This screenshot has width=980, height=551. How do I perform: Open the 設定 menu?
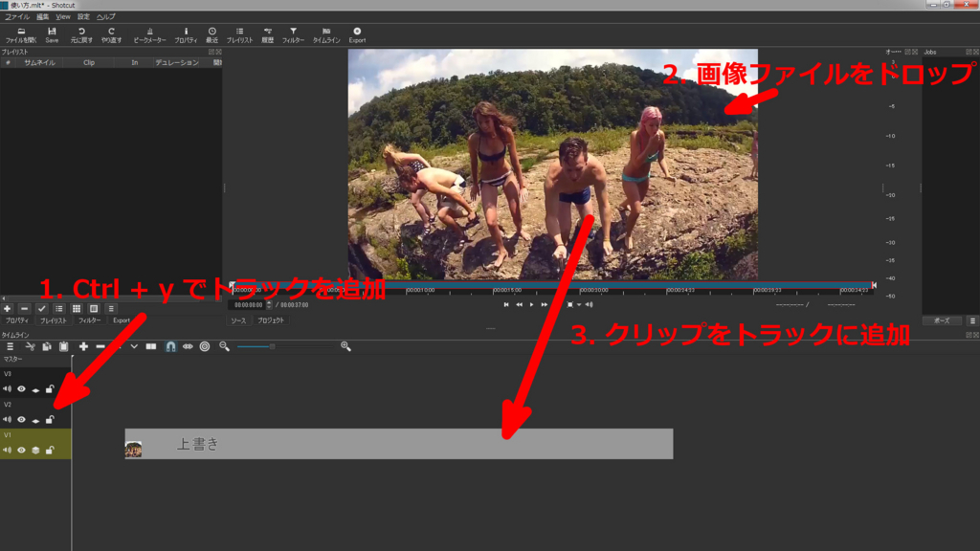pos(84,17)
